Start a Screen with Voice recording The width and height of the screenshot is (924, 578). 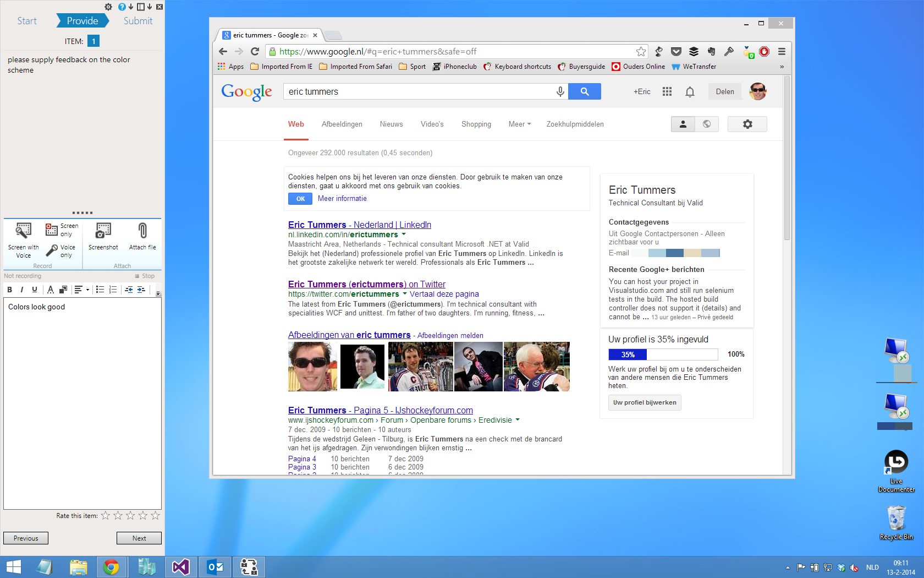pyautogui.click(x=23, y=239)
